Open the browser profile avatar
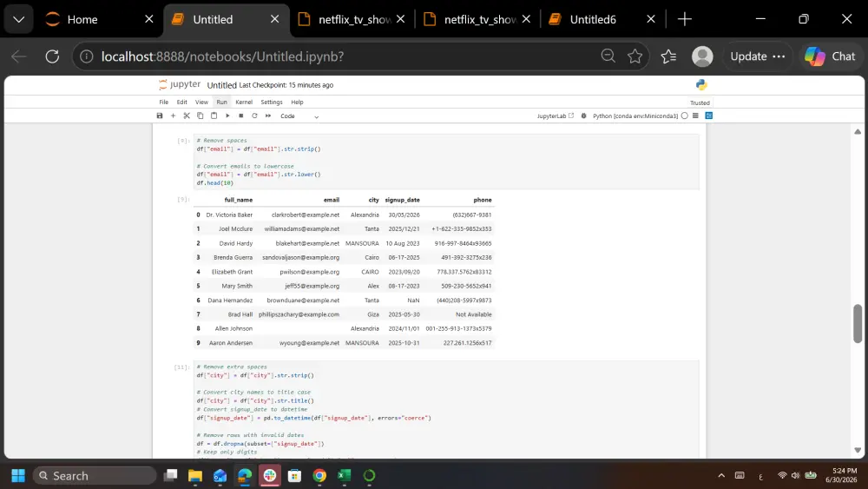This screenshot has width=868, height=489. (702, 56)
